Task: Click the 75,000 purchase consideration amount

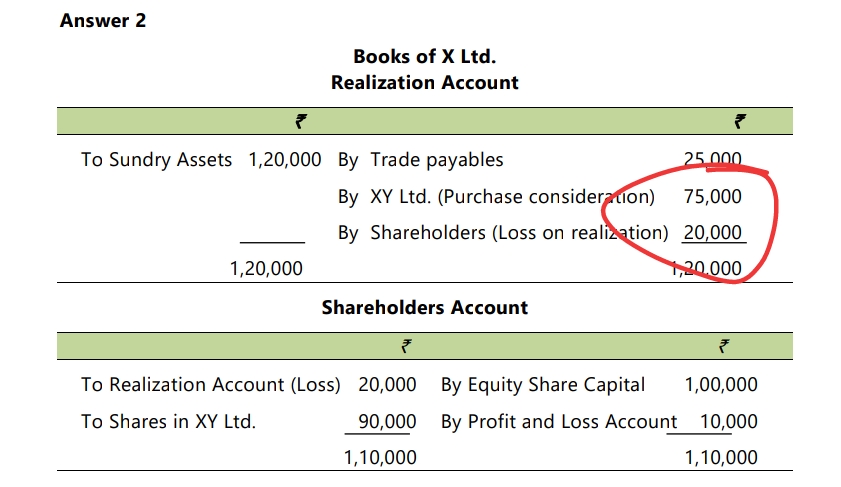Action: pyautogui.click(x=713, y=196)
